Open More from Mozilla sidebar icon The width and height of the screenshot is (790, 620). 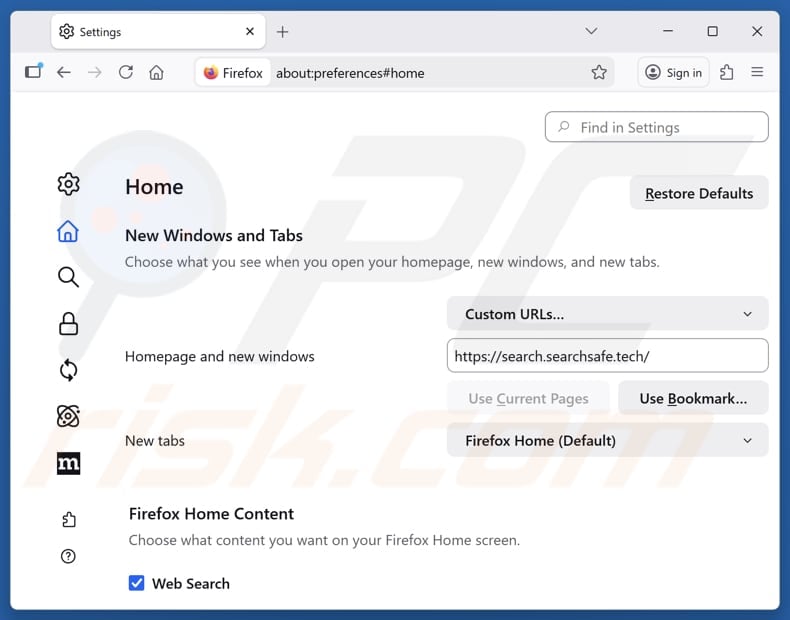click(x=68, y=463)
